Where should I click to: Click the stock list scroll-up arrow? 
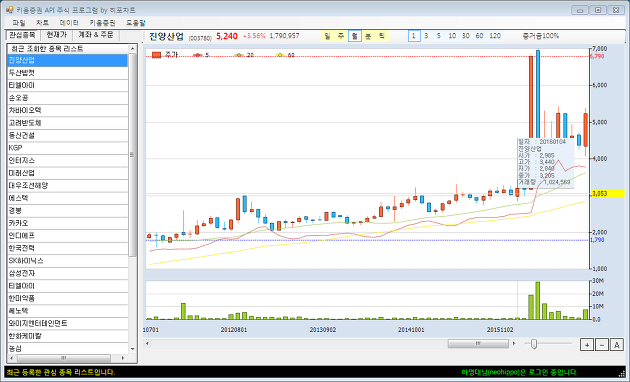[133, 49]
